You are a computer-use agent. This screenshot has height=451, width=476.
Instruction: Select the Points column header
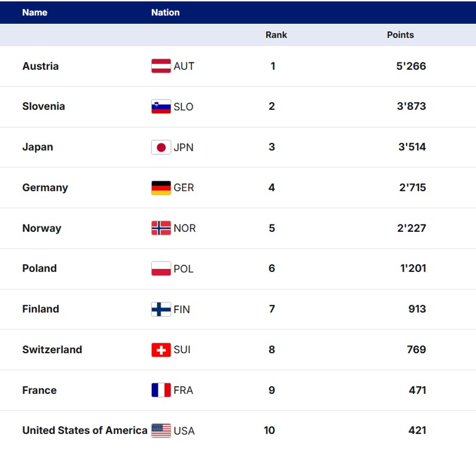(x=400, y=35)
